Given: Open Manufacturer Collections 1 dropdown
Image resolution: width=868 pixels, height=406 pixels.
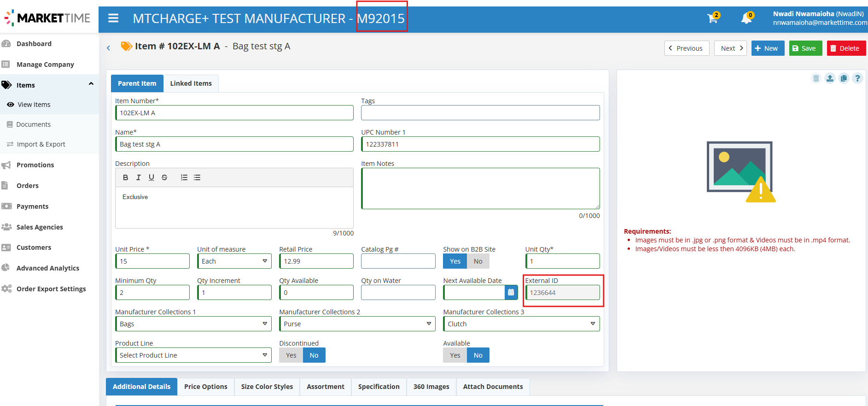Looking at the screenshot, I should [193, 324].
